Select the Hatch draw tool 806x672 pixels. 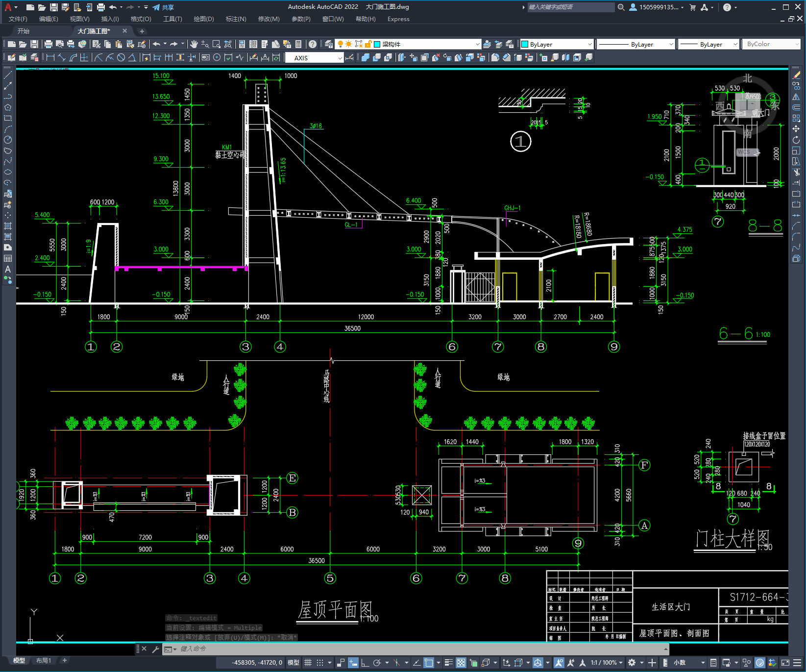(x=7, y=226)
